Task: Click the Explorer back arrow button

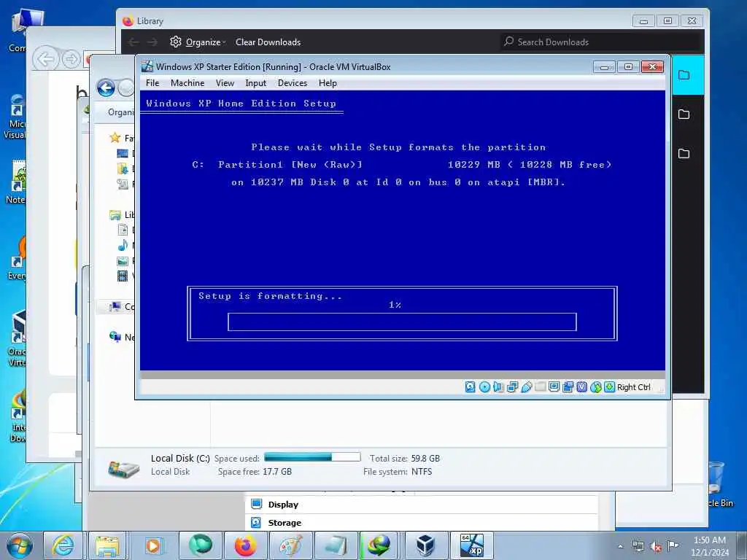Action: (x=106, y=88)
